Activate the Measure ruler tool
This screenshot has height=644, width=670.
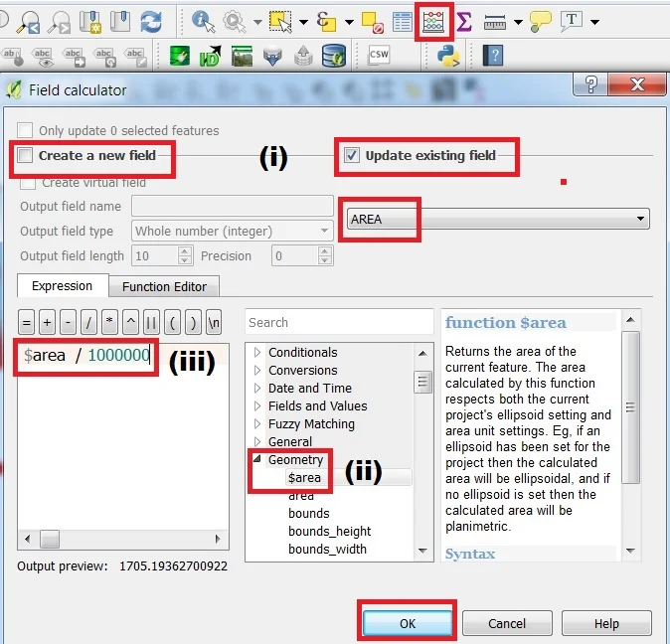(495, 22)
